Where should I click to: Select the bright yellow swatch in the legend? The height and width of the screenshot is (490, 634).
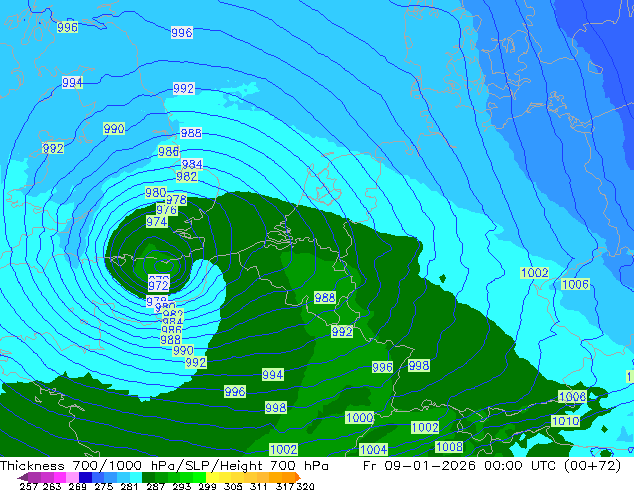(x=212, y=477)
